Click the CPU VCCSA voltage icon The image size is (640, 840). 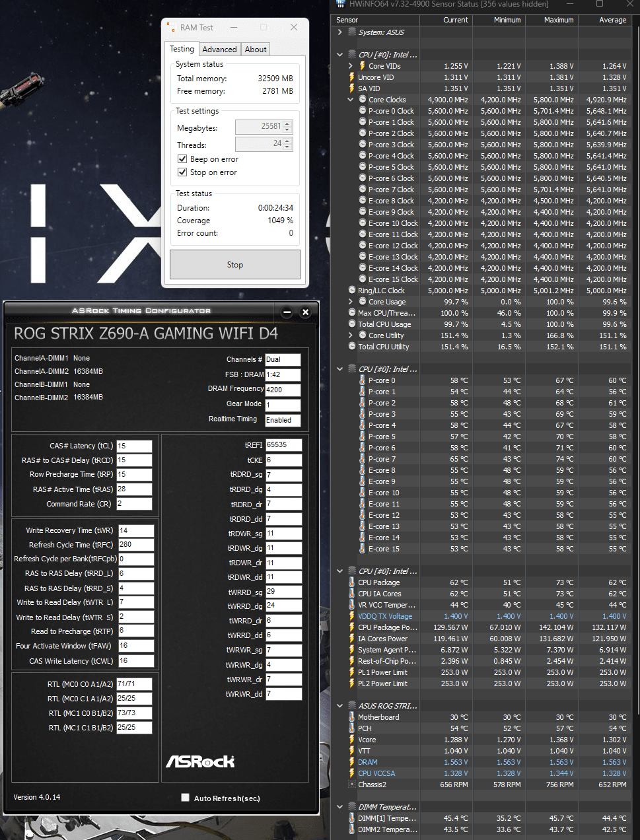[351, 773]
